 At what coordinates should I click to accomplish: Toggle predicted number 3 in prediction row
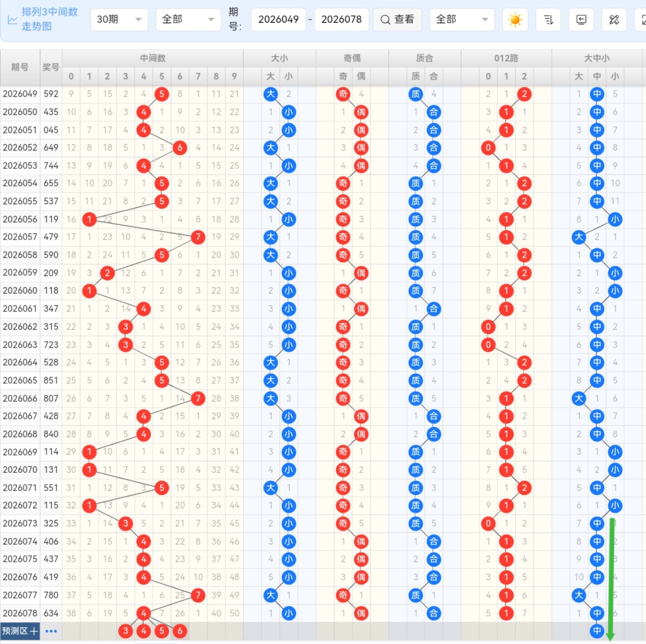click(x=126, y=631)
